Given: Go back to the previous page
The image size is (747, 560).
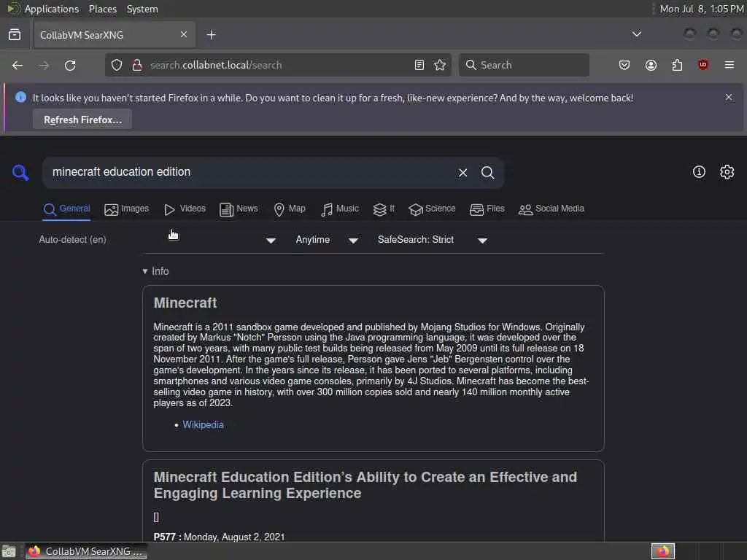Looking at the screenshot, I should coord(18,65).
